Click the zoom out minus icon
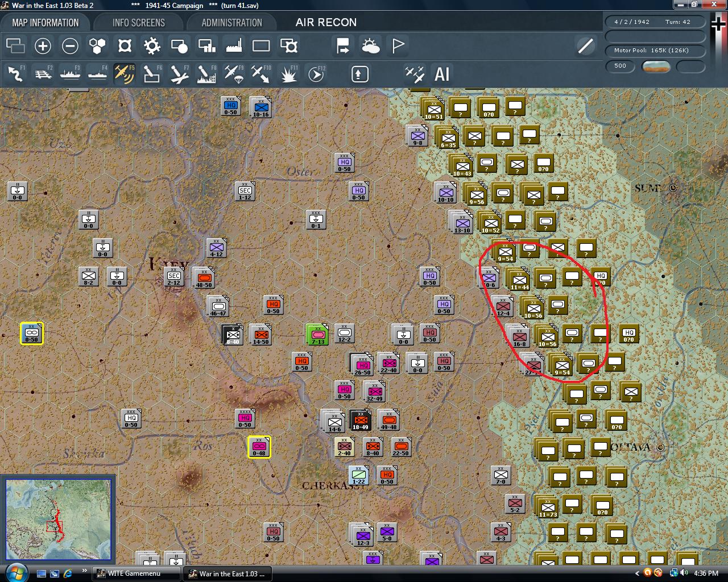This screenshot has width=728, height=582. [70, 46]
